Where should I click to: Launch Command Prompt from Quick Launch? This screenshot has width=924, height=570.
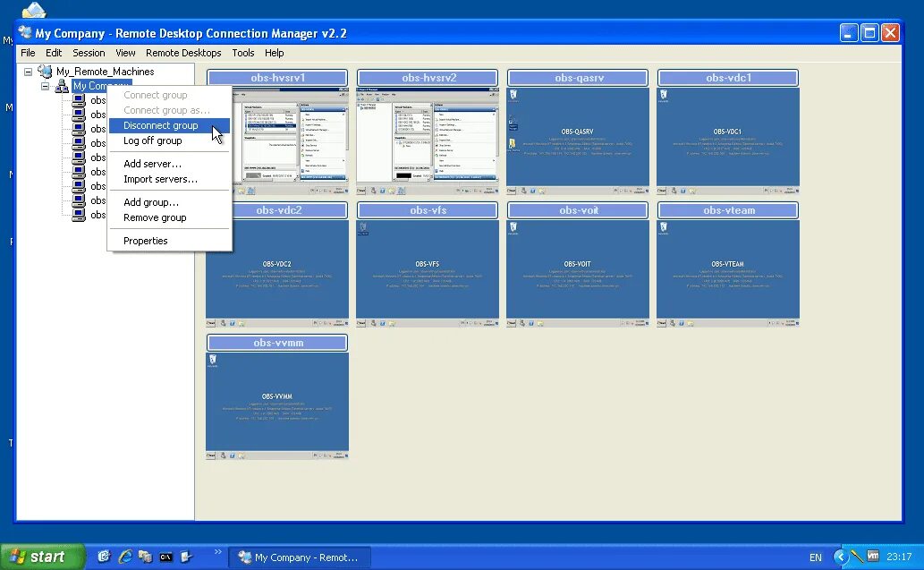click(x=166, y=557)
